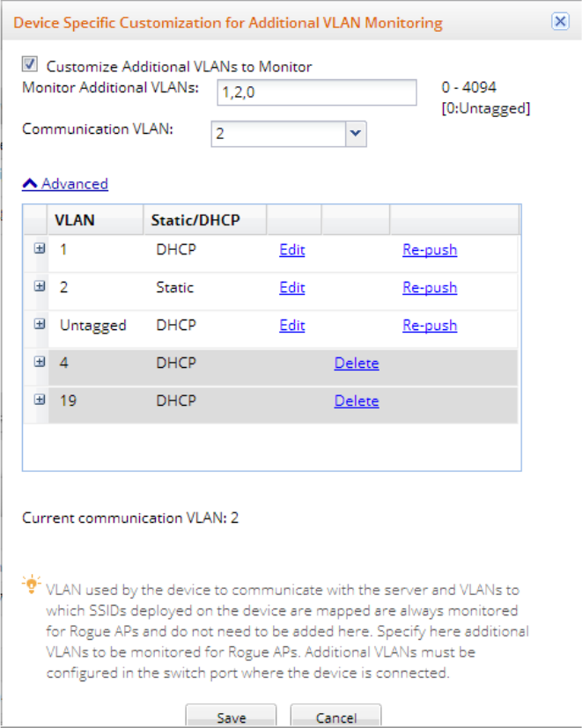Expand the VLAN 4 row
Image resolution: width=582 pixels, height=728 pixels.
tap(39, 363)
